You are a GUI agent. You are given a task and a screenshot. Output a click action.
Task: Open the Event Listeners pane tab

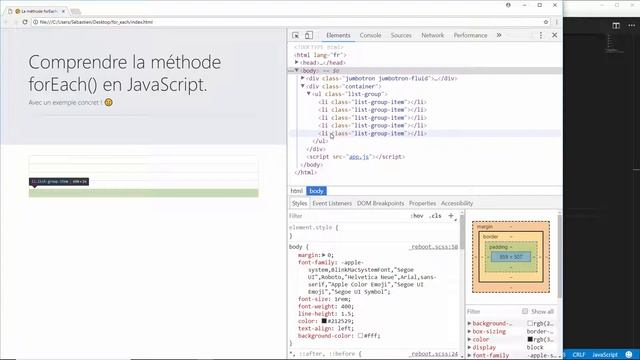tap(332, 203)
